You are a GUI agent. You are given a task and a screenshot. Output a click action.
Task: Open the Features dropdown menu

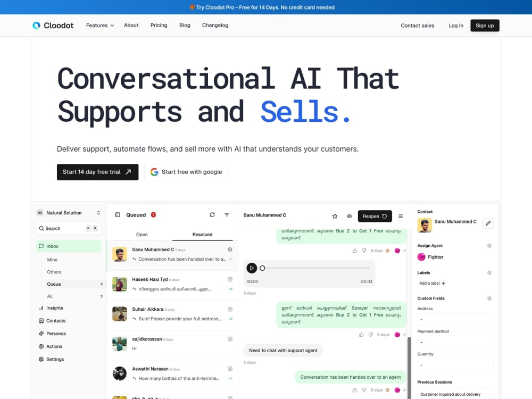[100, 26]
